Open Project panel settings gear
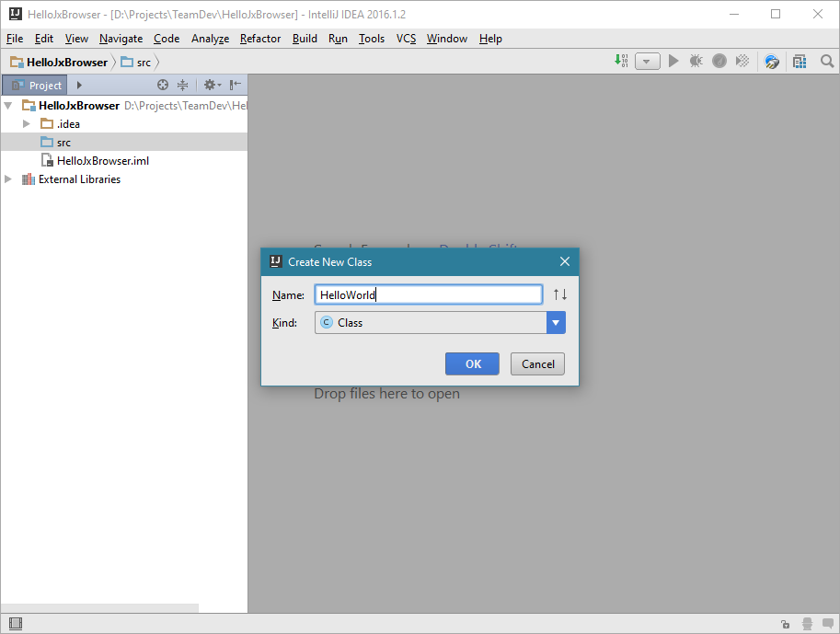 213,85
